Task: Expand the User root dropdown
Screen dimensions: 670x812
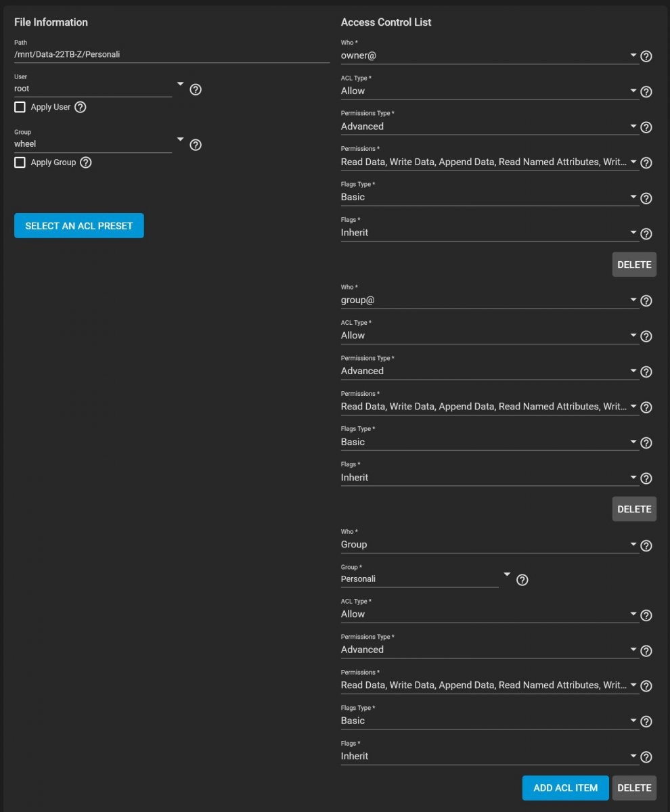Action: click(99, 88)
